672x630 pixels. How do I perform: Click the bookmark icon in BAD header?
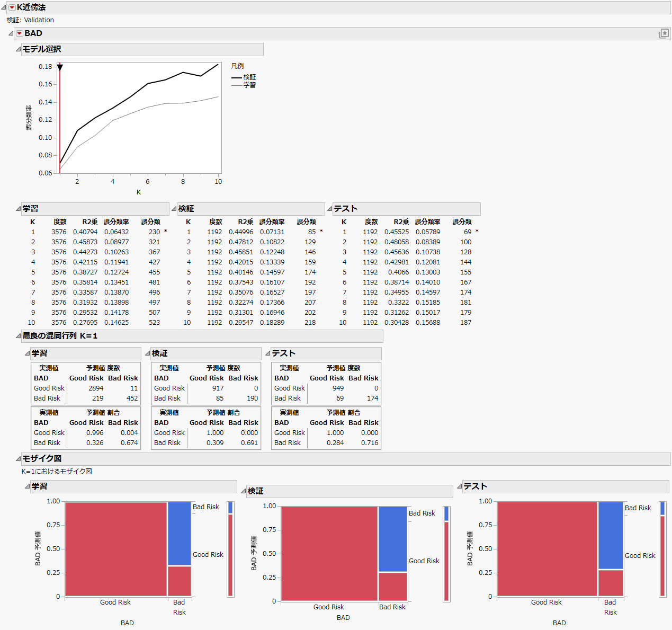click(664, 33)
